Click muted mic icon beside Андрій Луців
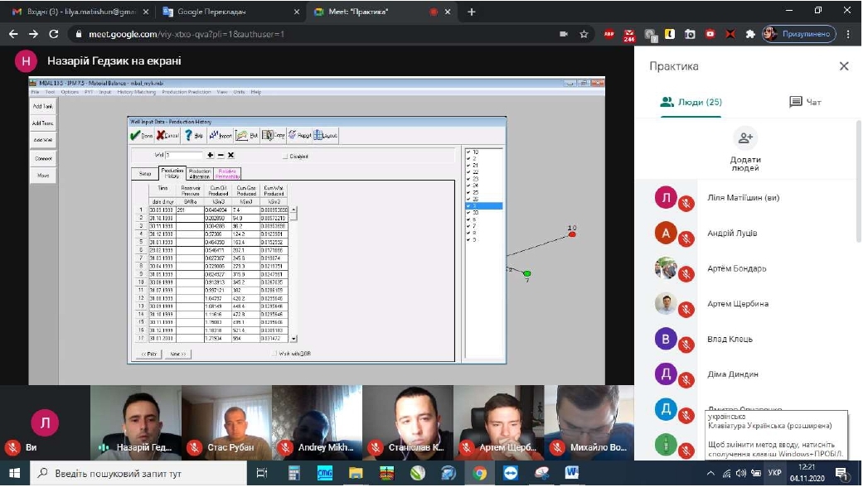The image size is (868, 487). tap(686, 239)
